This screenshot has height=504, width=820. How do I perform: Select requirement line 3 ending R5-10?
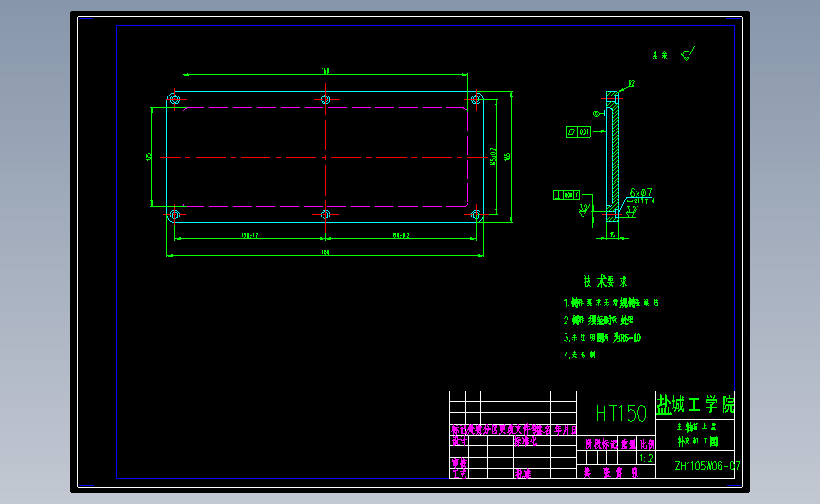pyautogui.click(x=602, y=338)
